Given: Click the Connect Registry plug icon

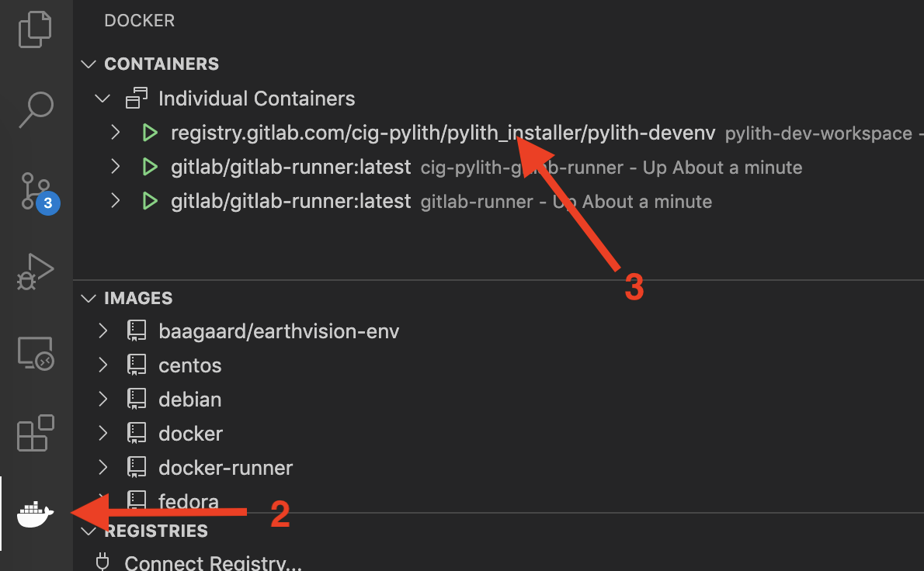Looking at the screenshot, I should coord(102,562).
